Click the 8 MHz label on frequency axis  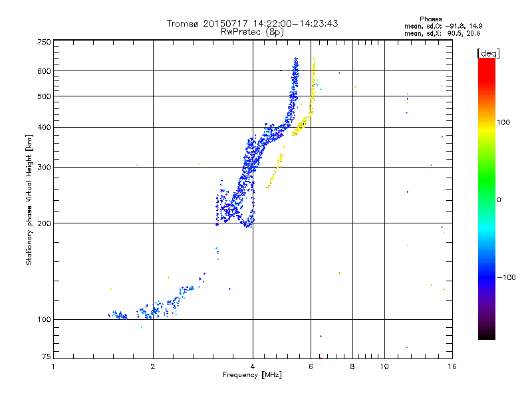(352, 366)
